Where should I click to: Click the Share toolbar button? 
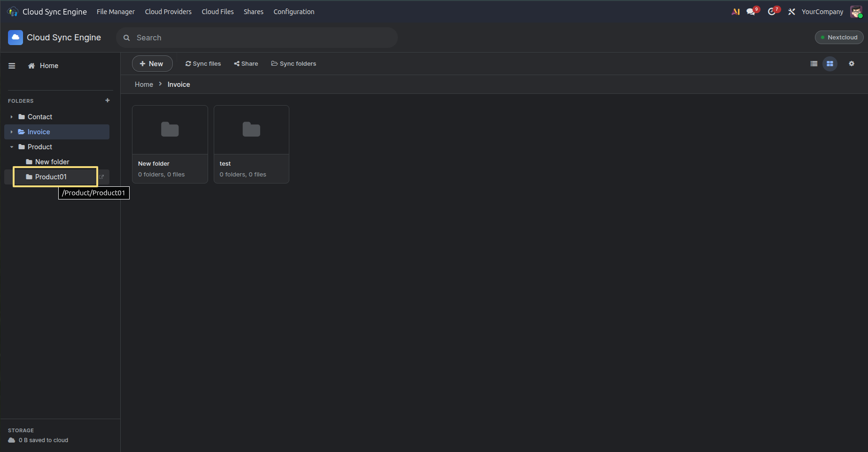click(246, 64)
